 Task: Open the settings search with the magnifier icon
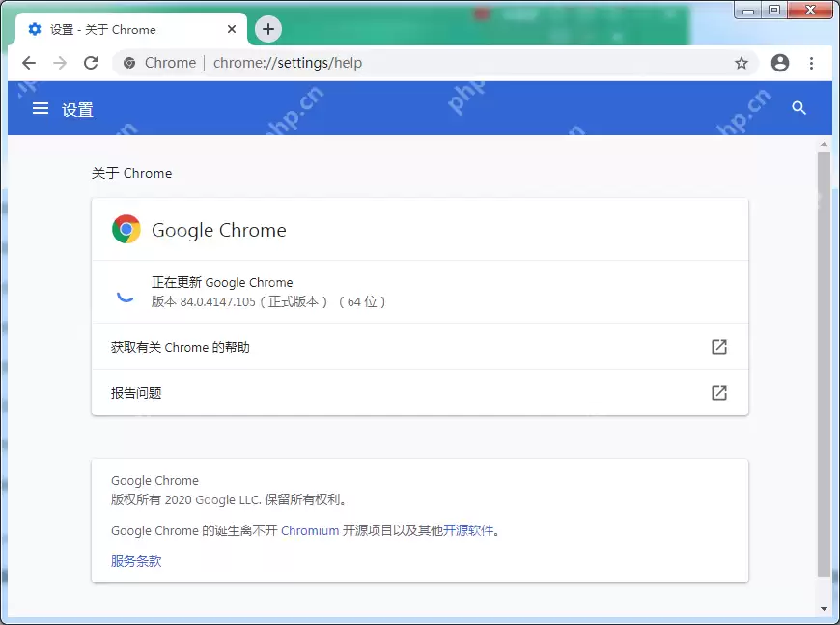click(x=799, y=108)
